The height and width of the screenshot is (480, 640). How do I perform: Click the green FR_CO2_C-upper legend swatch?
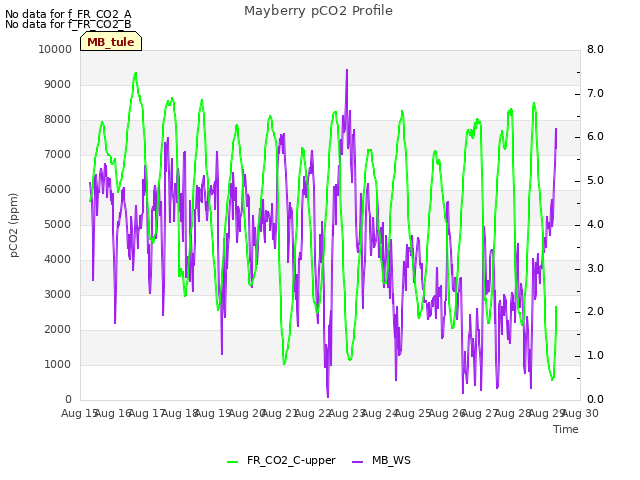point(232,462)
